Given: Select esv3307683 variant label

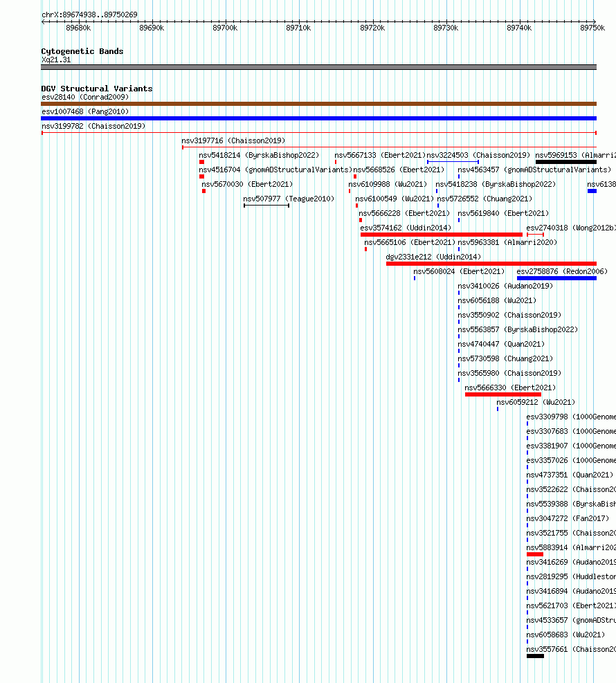Looking at the screenshot, I should [x=571, y=431].
